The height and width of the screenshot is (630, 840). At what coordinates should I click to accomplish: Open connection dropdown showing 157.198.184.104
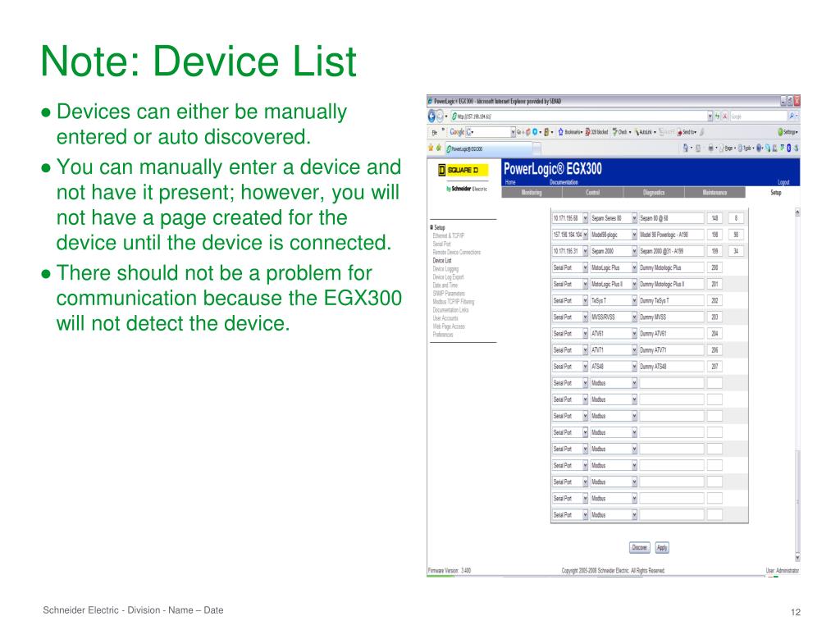point(570,235)
